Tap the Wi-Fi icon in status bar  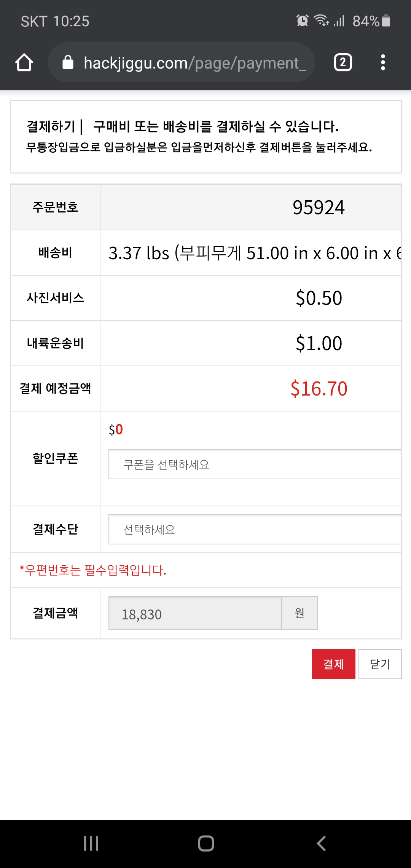(x=321, y=21)
